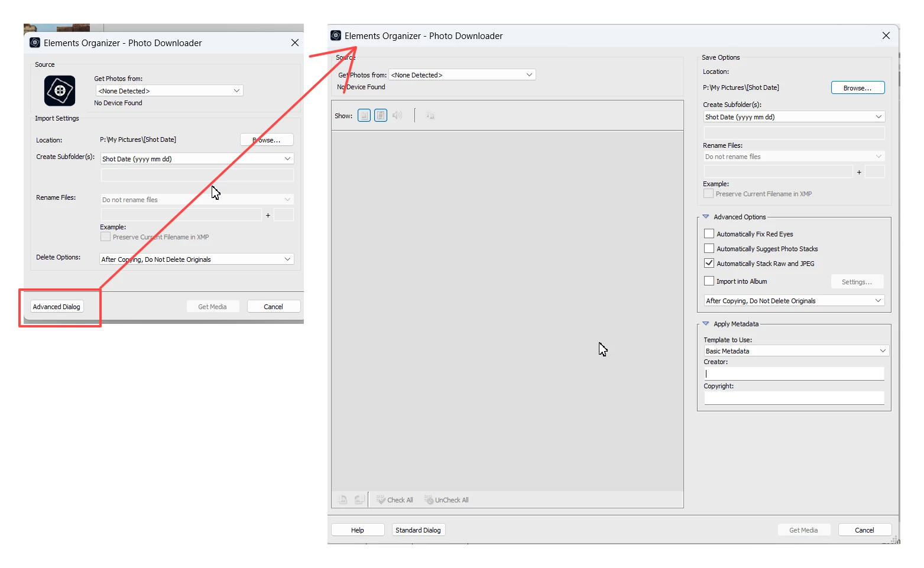Viewport: 924px width, 568px height.
Task: Click the stacks icon beside Show filters
Action: (430, 116)
